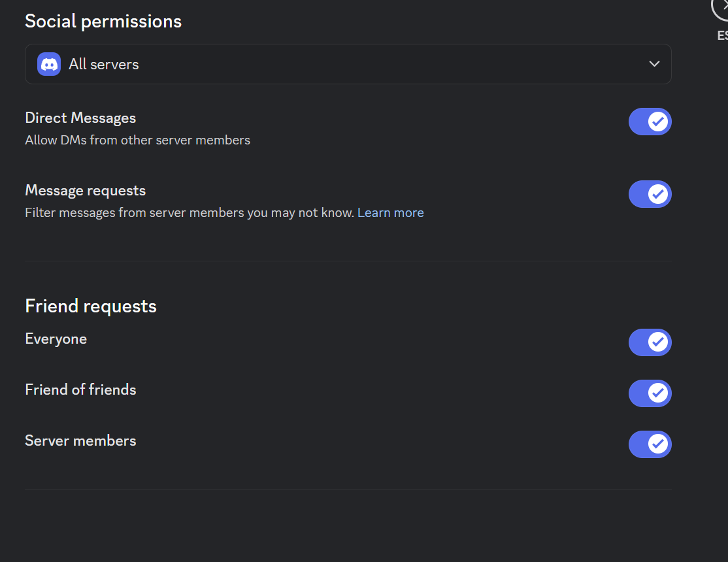Screen dimensions: 728x562
Task: Click the Server members label
Action: click(80, 440)
